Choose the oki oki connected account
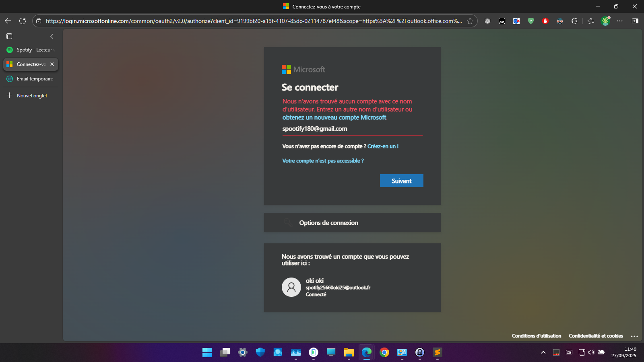The height and width of the screenshot is (362, 644). point(353,287)
